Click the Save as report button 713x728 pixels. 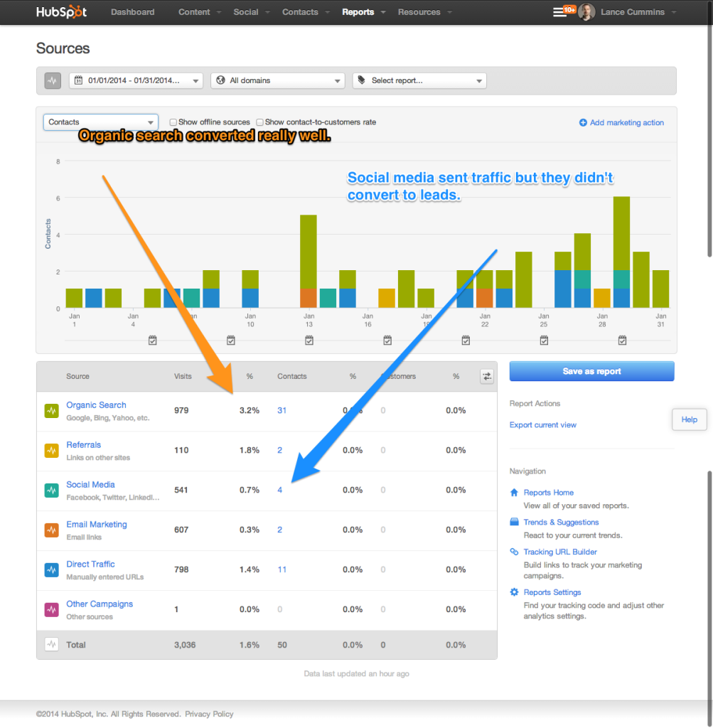(591, 371)
